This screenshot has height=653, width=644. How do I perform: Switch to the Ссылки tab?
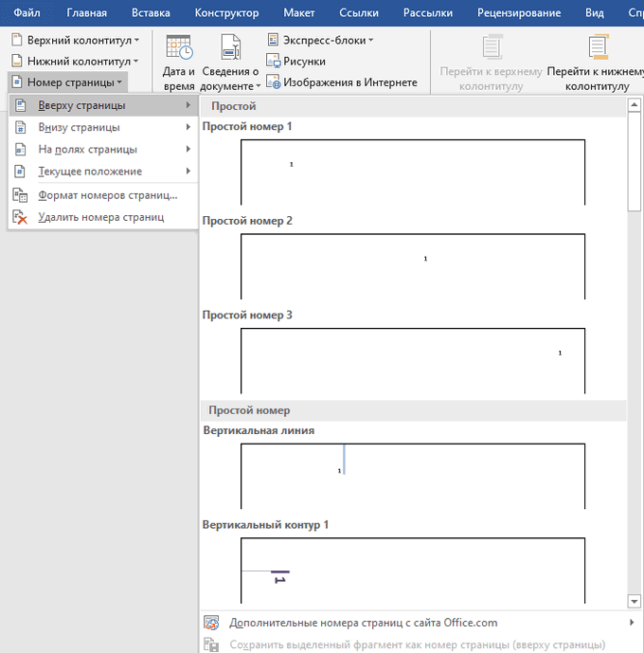coord(359,13)
